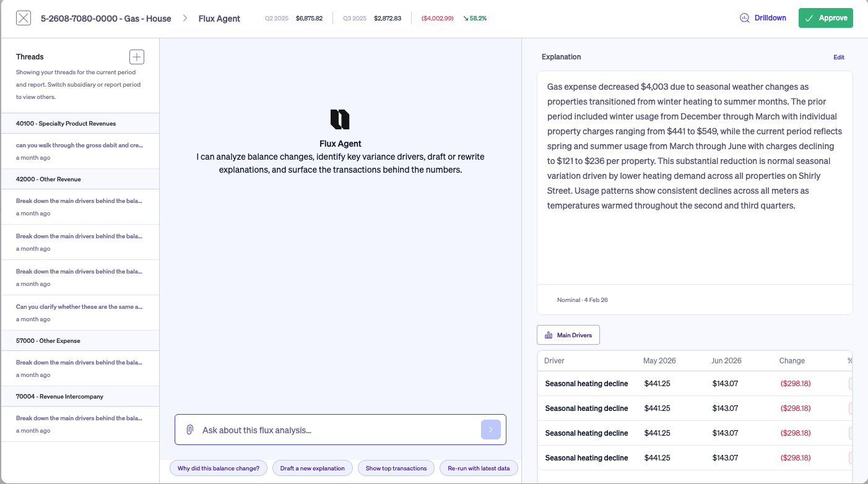Click the paperclip attachment icon
The height and width of the screenshot is (484, 868).
click(x=190, y=430)
